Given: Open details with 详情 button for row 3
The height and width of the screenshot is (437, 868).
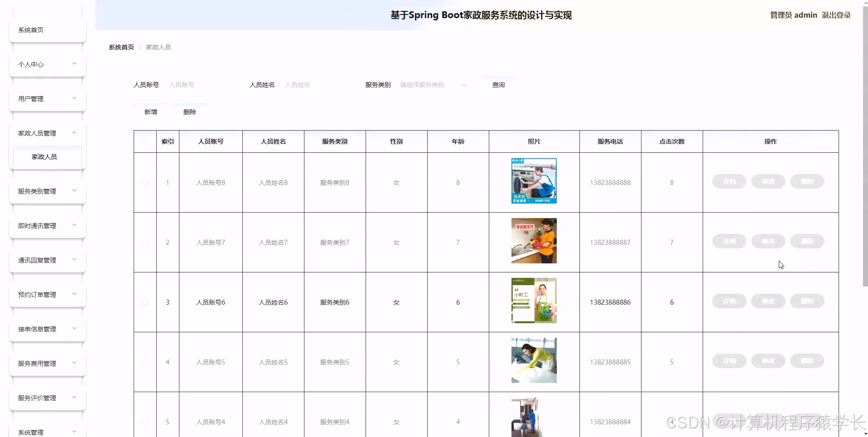Looking at the screenshot, I should point(728,301).
